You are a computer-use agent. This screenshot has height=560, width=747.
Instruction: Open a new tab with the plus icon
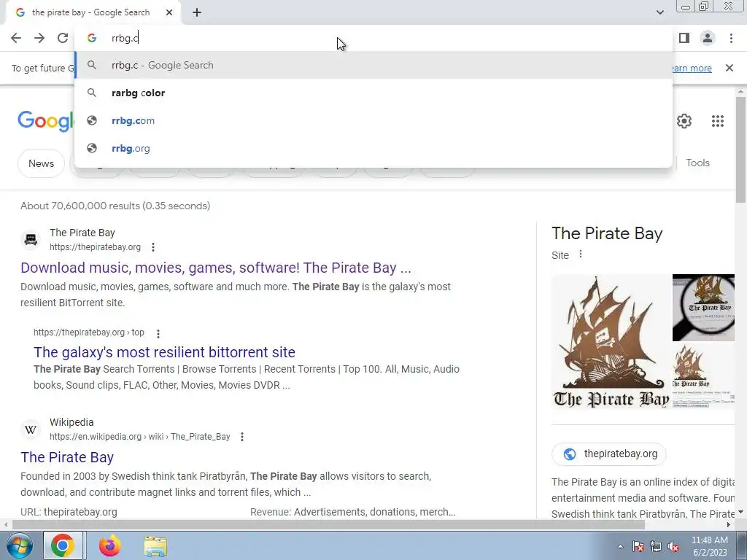(x=197, y=13)
